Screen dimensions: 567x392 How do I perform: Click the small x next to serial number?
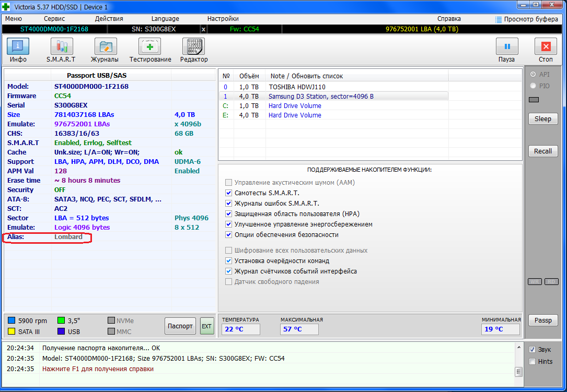[204, 29]
